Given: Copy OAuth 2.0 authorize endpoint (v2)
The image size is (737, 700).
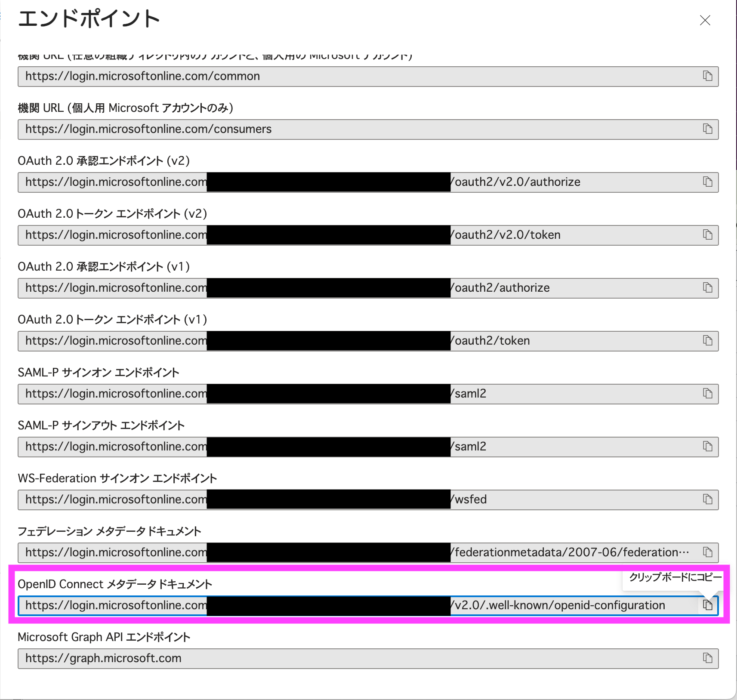Looking at the screenshot, I should pos(708,182).
